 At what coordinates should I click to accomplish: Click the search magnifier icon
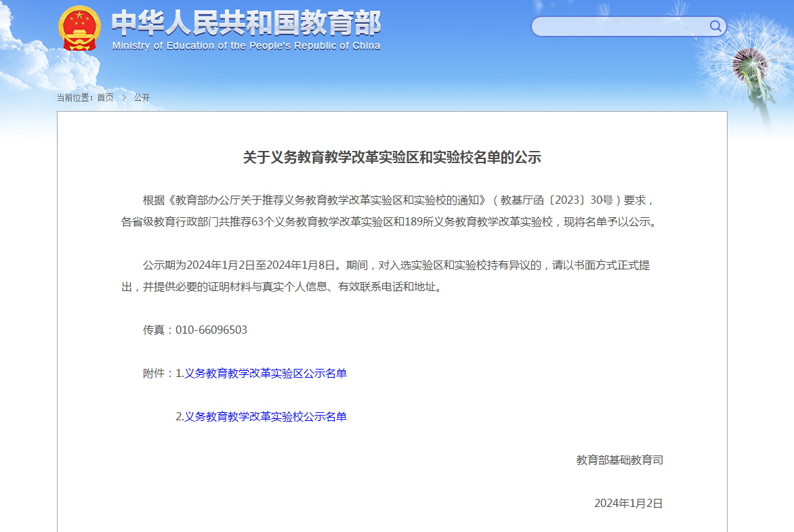(715, 26)
